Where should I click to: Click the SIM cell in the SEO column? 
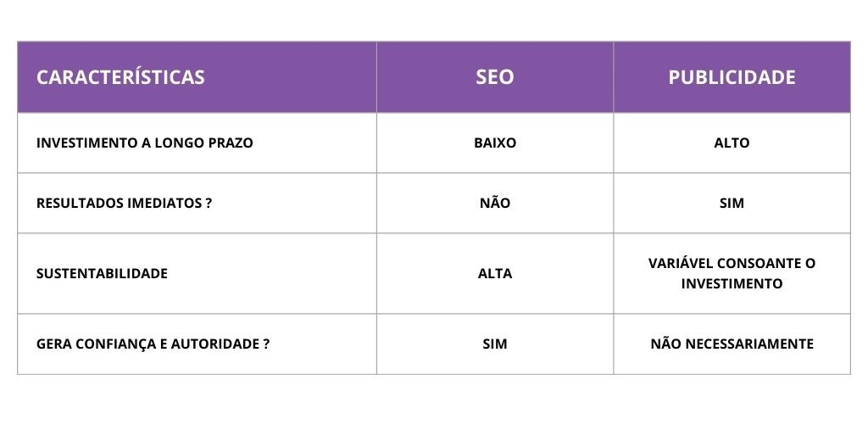(x=495, y=344)
